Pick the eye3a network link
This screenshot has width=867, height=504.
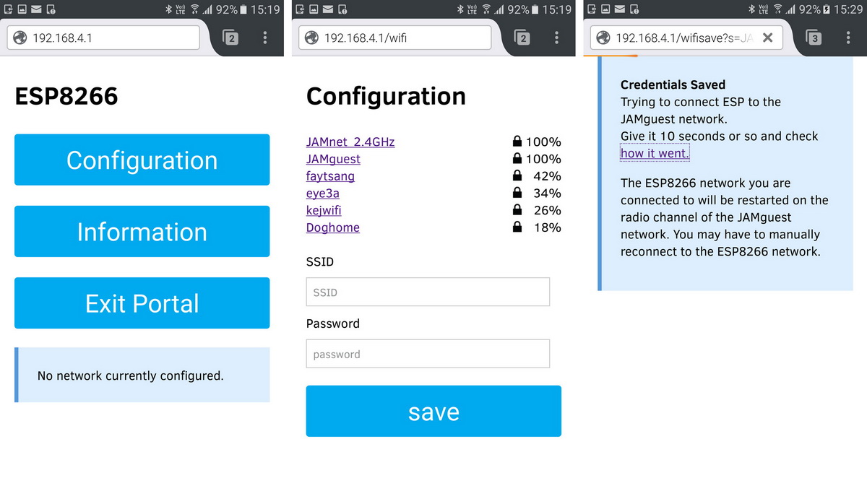click(x=322, y=193)
